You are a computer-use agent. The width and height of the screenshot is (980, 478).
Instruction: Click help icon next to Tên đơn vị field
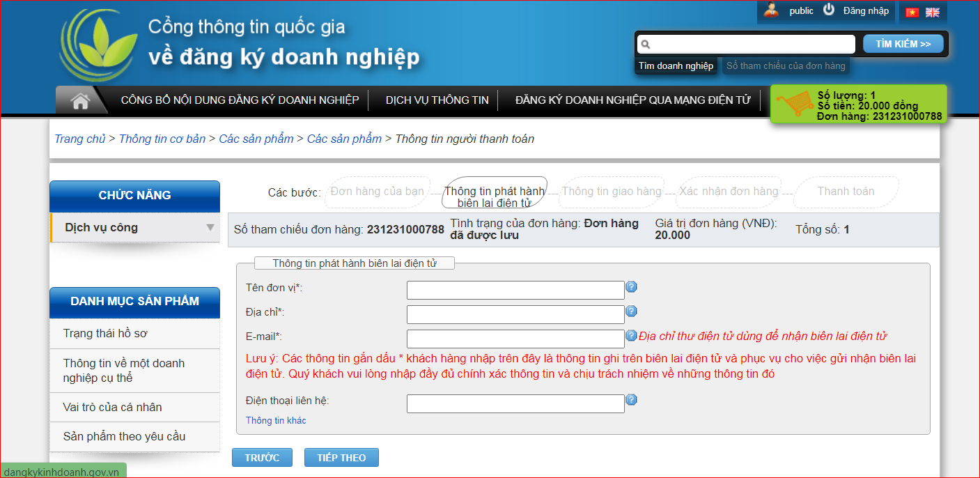[631, 287]
